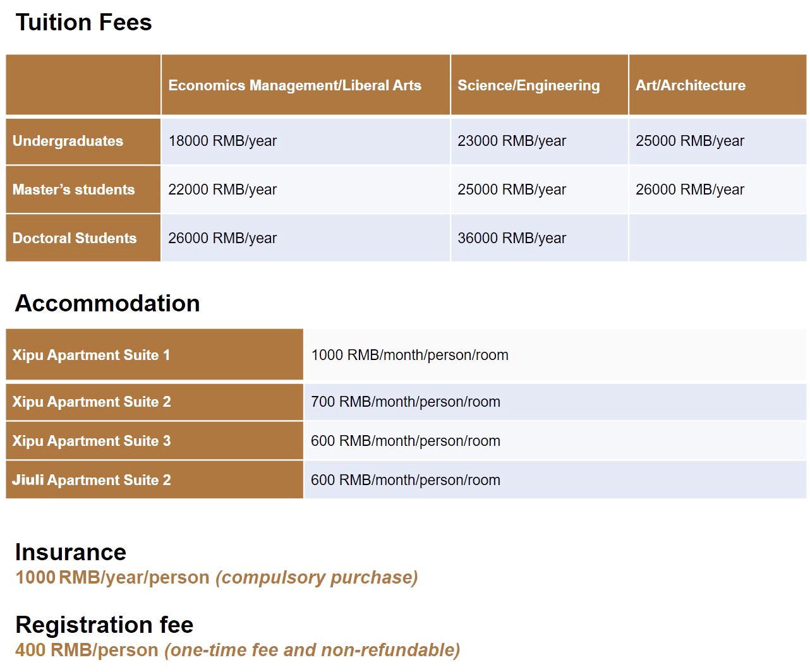Click the 700 RMB/month/person/room price cell
Screen dimensions: 810x672
coord(406,402)
